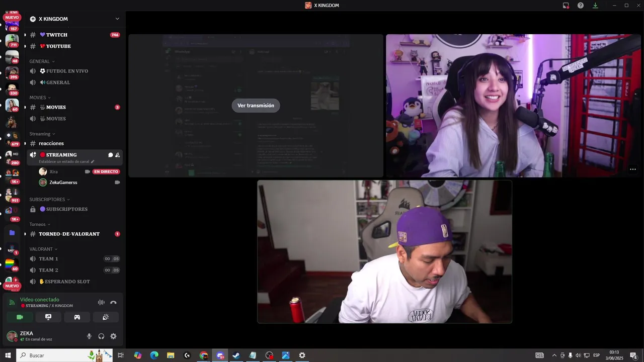This screenshot has height=362, width=644.
Task: Open server with 951 badge
Action: 12,195
